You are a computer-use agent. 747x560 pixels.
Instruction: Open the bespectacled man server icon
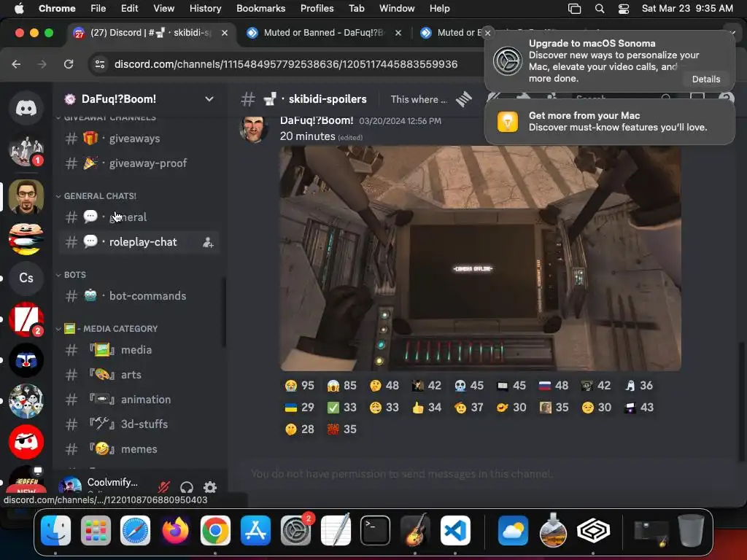coord(26,196)
